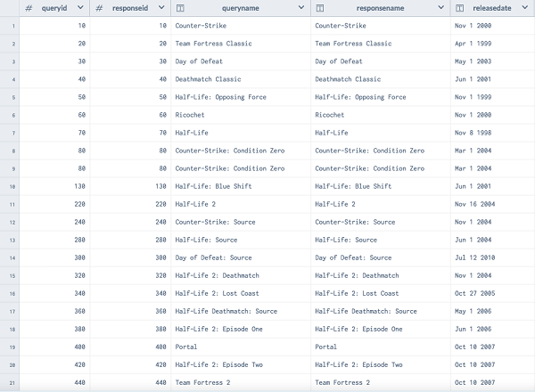Select the queryname column header label
535x392 pixels.
(241, 8)
